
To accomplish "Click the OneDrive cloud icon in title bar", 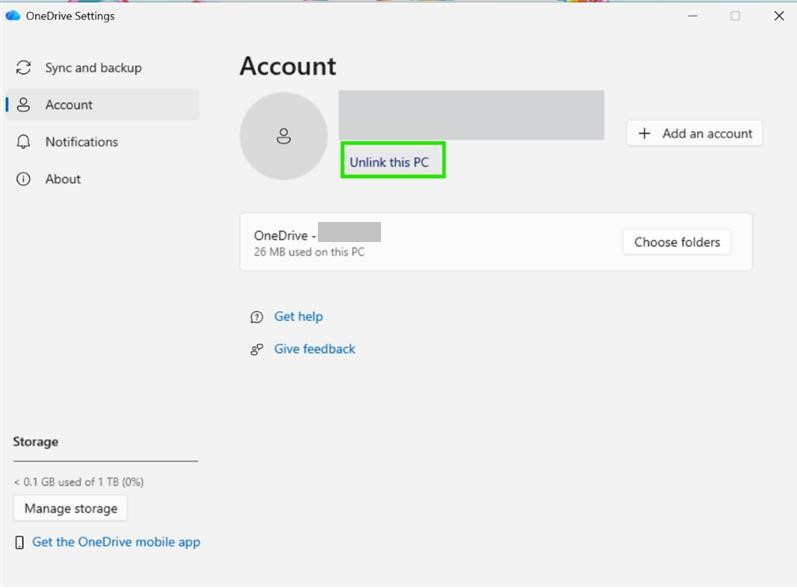I will tap(13, 16).
